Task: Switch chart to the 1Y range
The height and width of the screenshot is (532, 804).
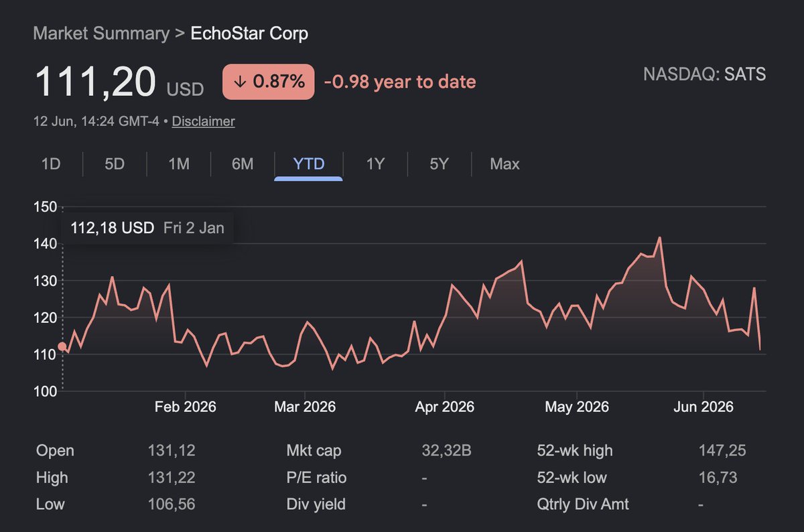Action: pyautogui.click(x=375, y=164)
